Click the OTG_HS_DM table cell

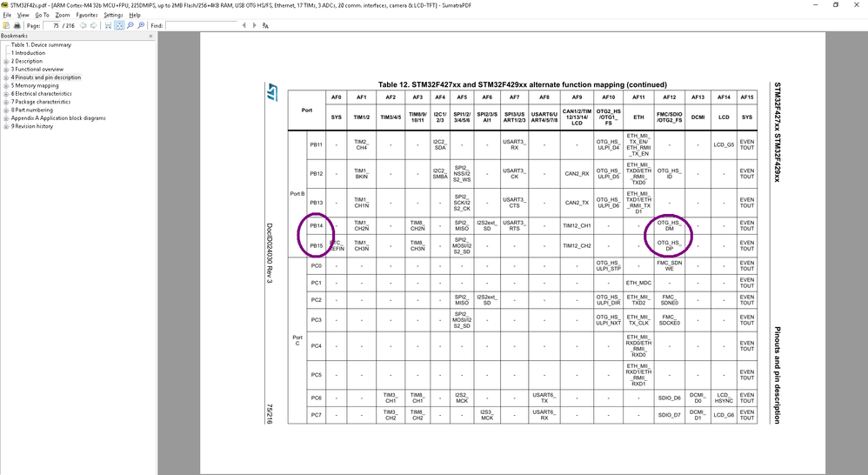[x=670, y=225]
